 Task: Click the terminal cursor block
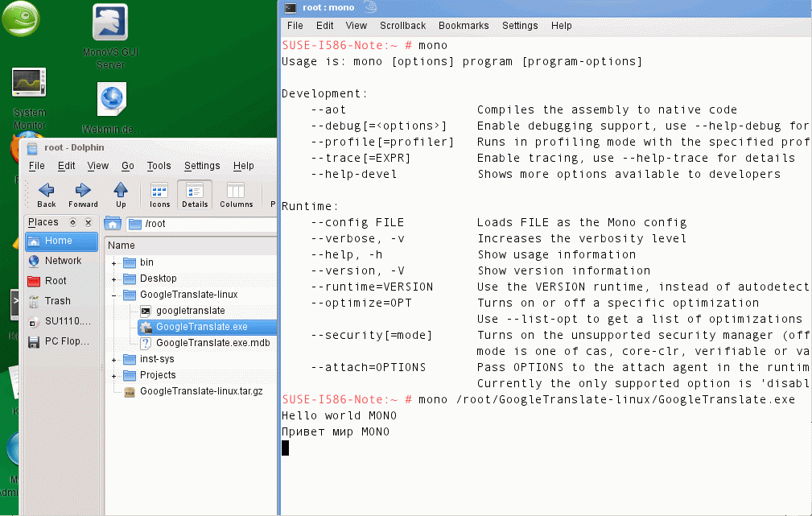286,448
